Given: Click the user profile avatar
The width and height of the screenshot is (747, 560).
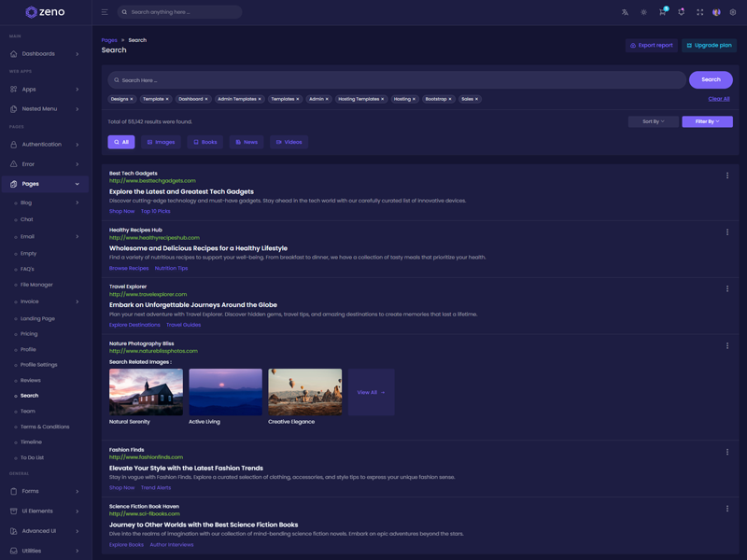Looking at the screenshot, I should coord(716,12).
